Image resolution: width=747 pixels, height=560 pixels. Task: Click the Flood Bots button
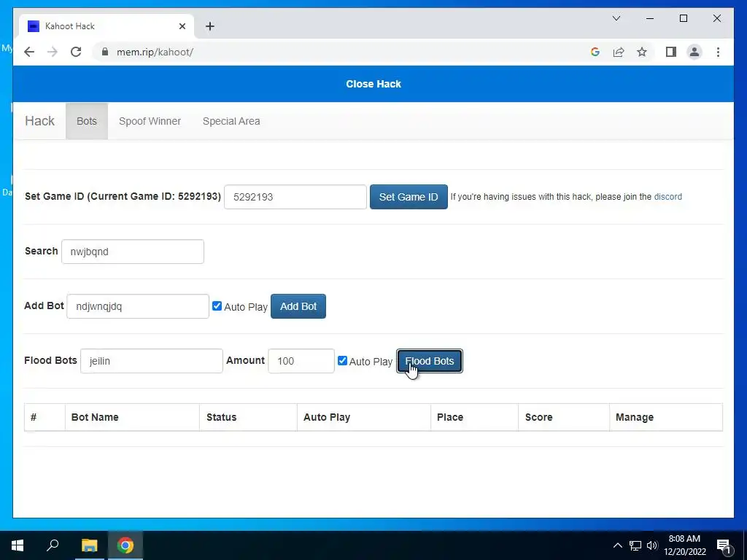429,361
